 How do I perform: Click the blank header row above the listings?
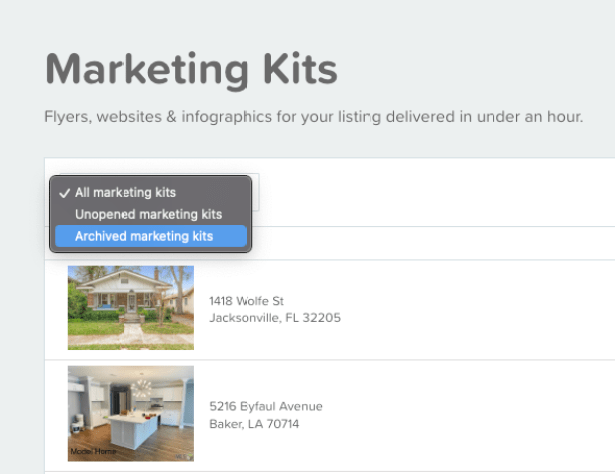point(431,243)
